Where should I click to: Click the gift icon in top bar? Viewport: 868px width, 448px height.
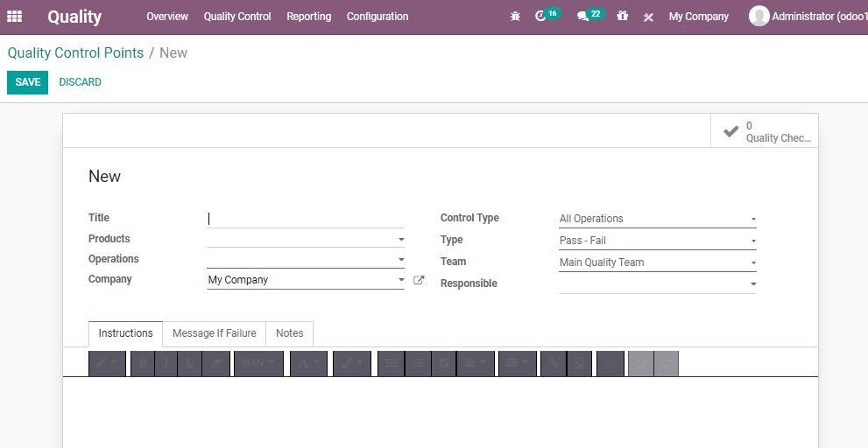tap(623, 17)
